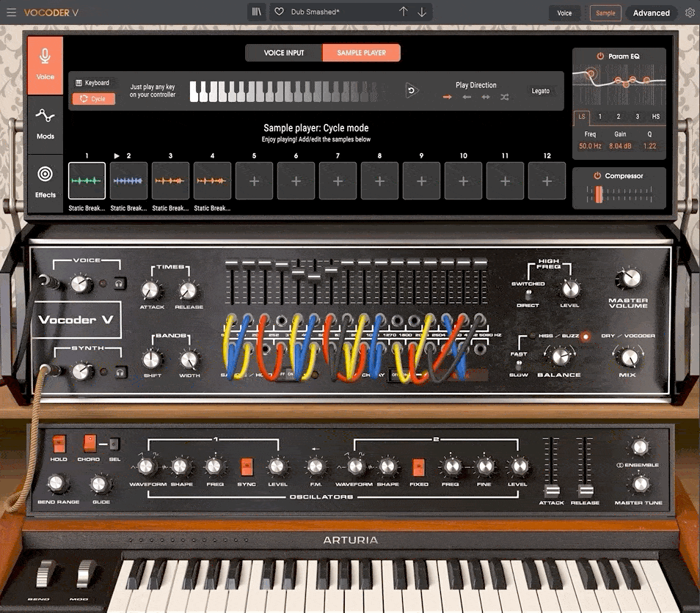This screenshot has height=613, width=700.
Task: Select the HS band in Param EQ
Action: (656, 117)
